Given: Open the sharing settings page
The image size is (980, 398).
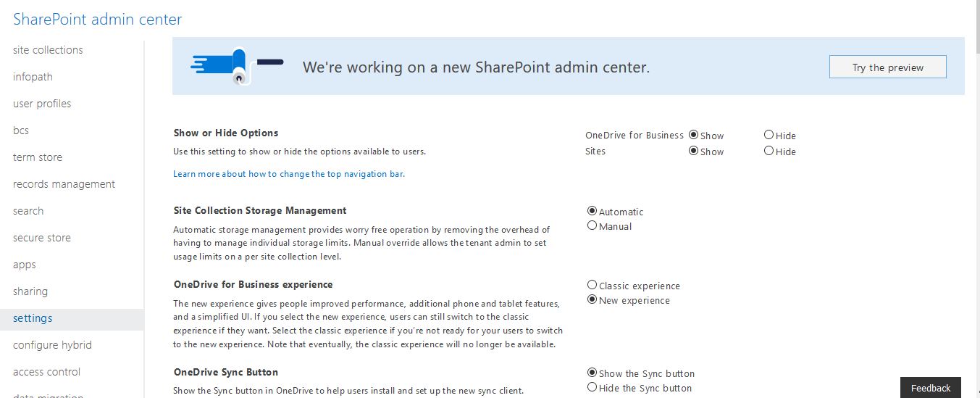Looking at the screenshot, I should 30,291.
